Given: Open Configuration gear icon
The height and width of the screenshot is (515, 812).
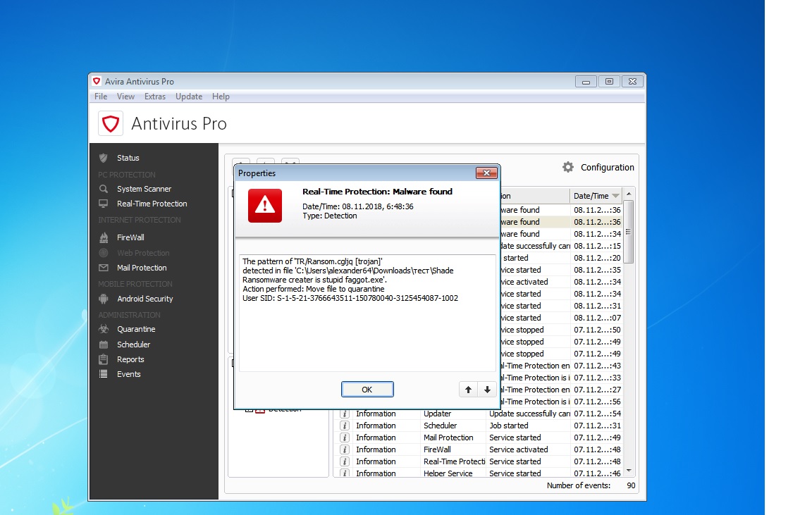Looking at the screenshot, I should pos(568,167).
